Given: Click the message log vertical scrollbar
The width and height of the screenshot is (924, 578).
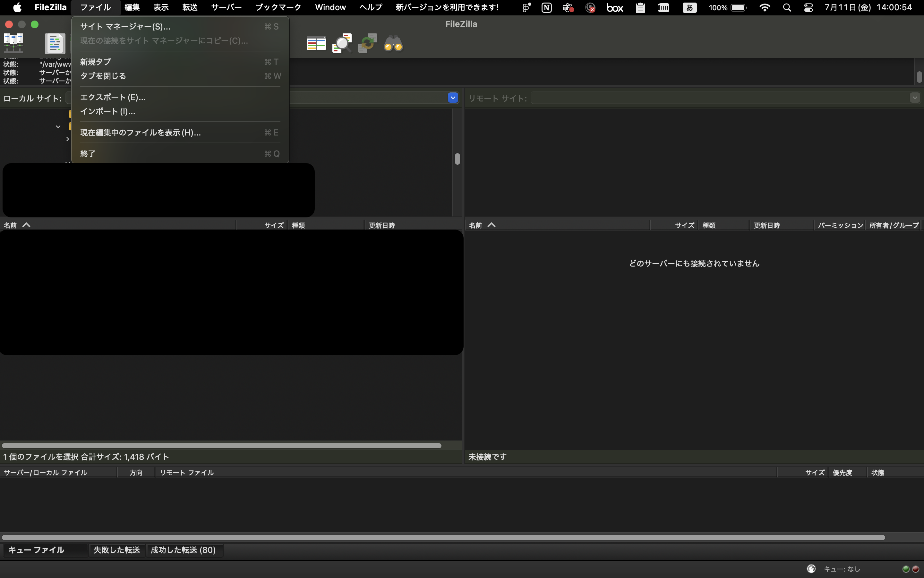Looking at the screenshot, I should [919, 76].
